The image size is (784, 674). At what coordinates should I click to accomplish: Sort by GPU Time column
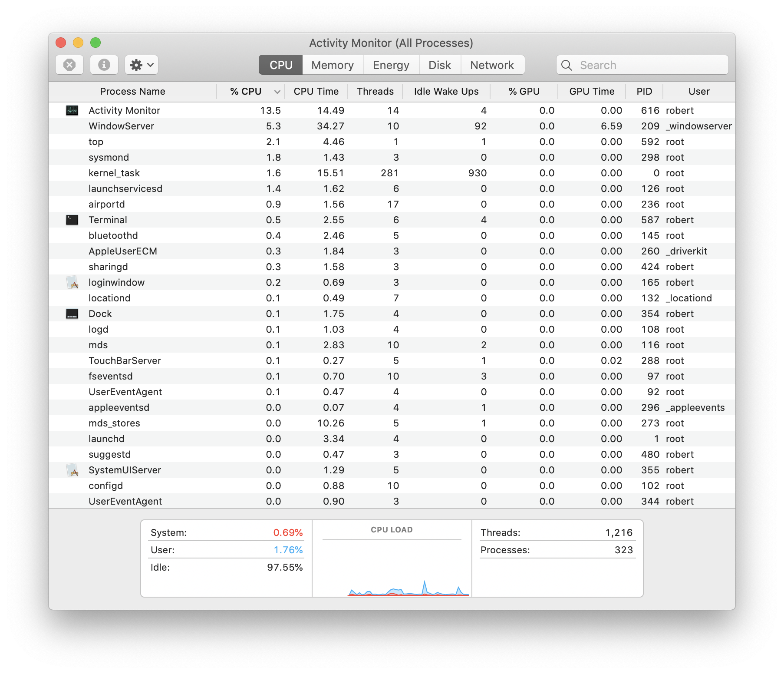click(x=592, y=92)
